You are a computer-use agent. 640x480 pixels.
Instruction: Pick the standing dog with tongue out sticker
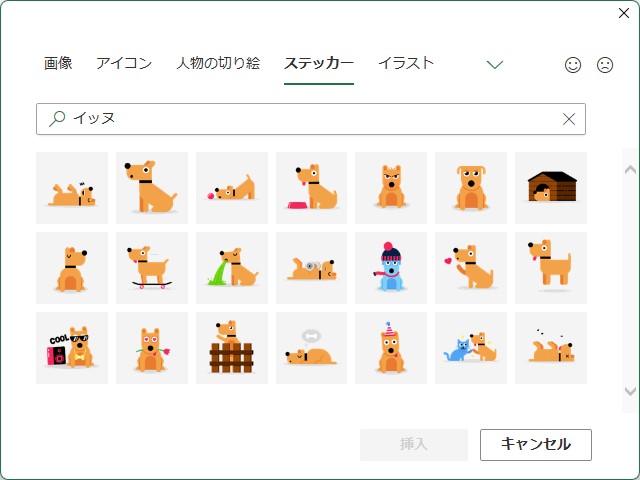coord(551,268)
